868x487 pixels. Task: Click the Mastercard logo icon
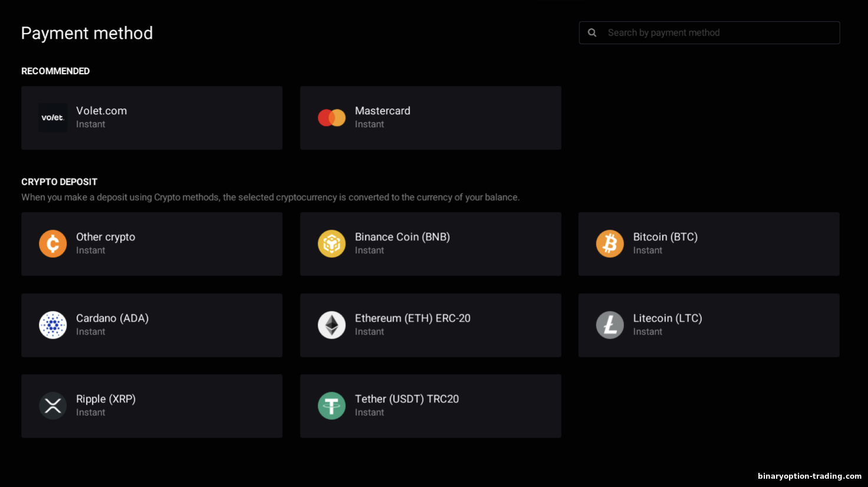coord(332,118)
